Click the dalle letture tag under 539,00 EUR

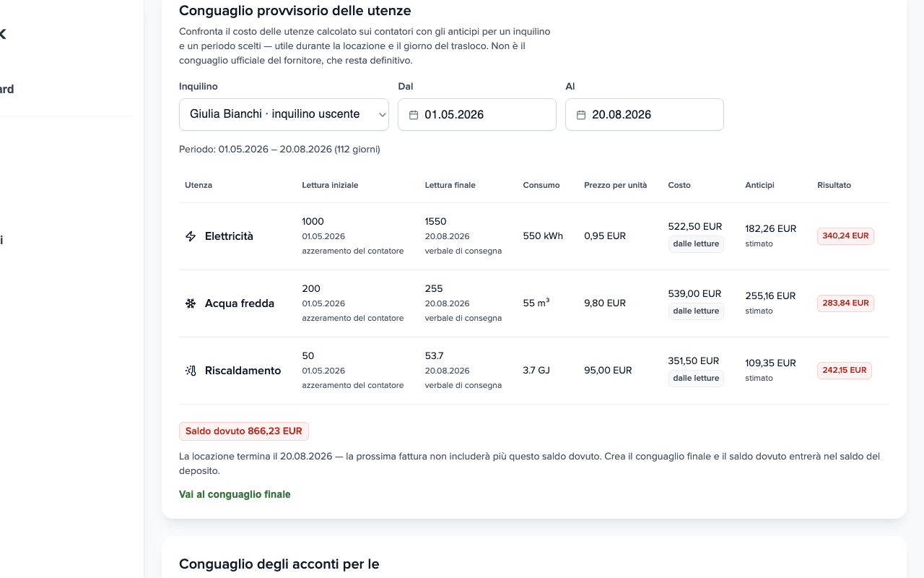coord(696,311)
